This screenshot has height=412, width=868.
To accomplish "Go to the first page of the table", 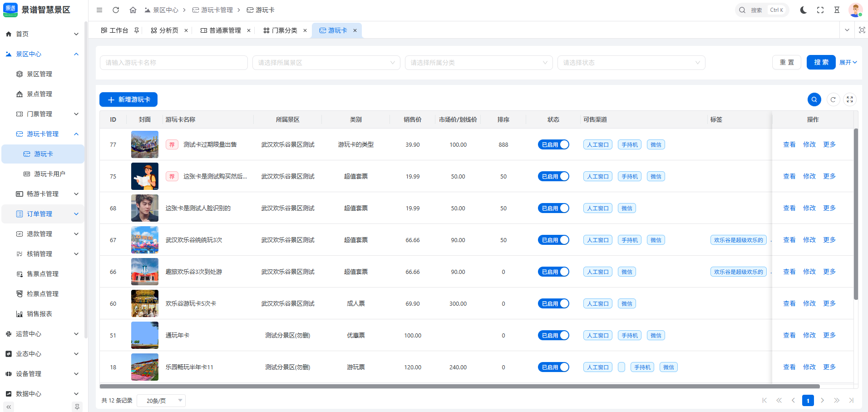I will coord(764,400).
